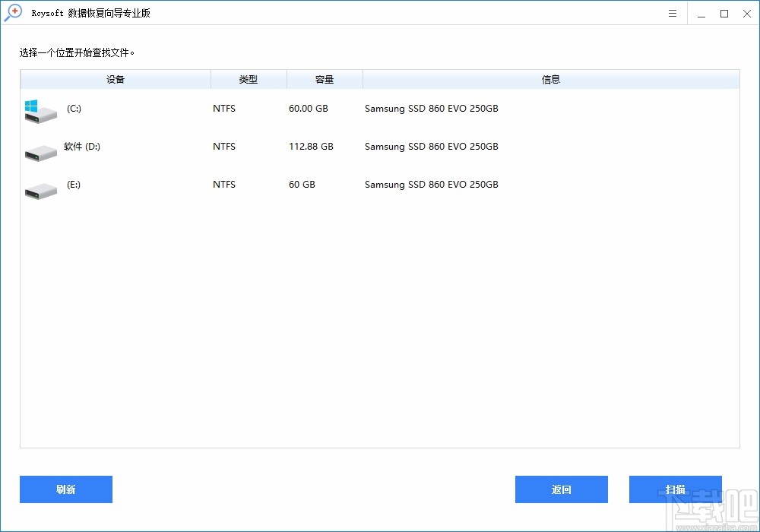Click the 返回 back button
Image resolution: width=760 pixels, height=532 pixels.
(562, 489)
